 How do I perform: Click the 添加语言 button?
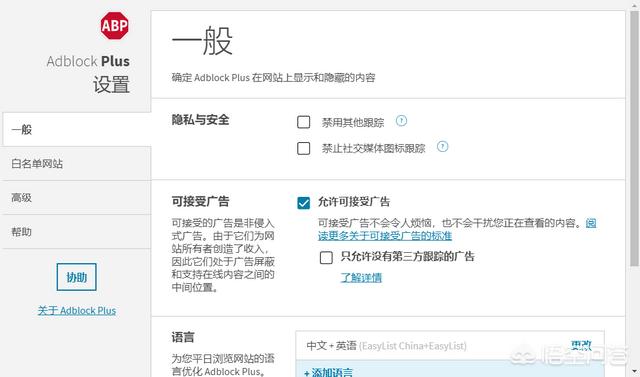point(328,372)
